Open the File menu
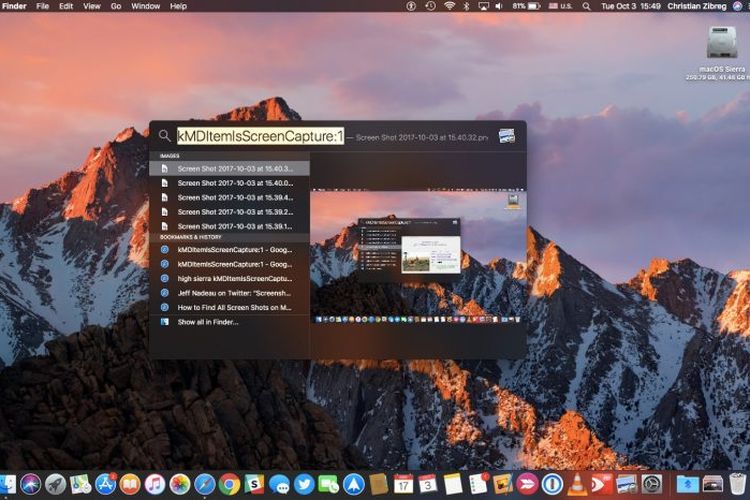The width and height of the screenshot is (750, 500). pos(43,6)
